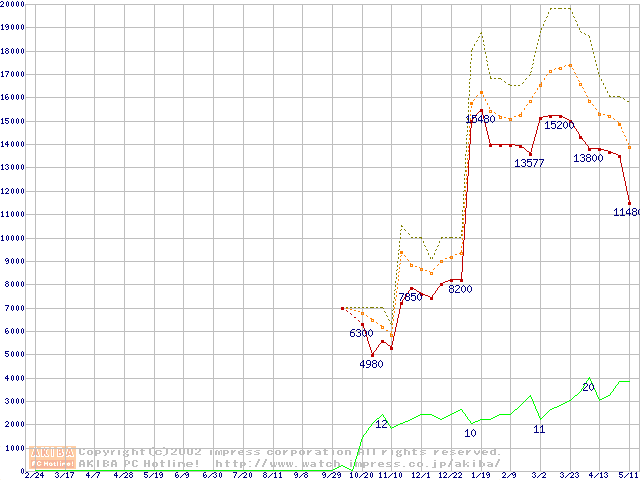Click the 2/24 date on x-axis
The height and width of the screenshot is (480, 640).
(33, 476)
